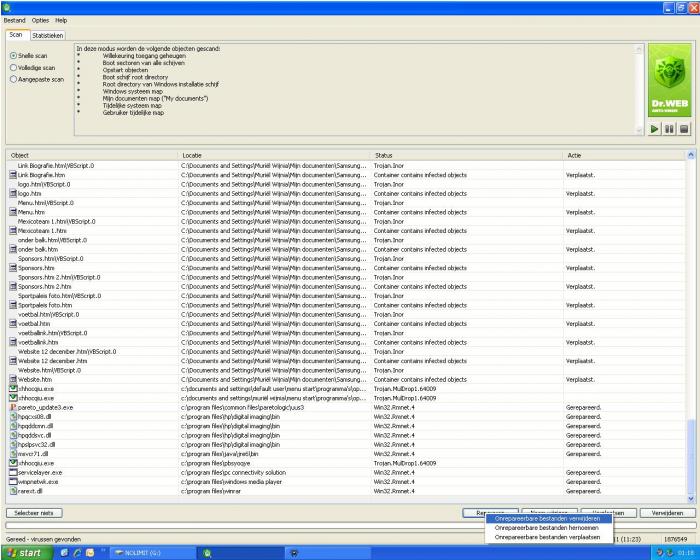Click the dll icon beside hpqcxs08.dll
The width and height of the screenshot is (700, 560).
pos(13,417)
